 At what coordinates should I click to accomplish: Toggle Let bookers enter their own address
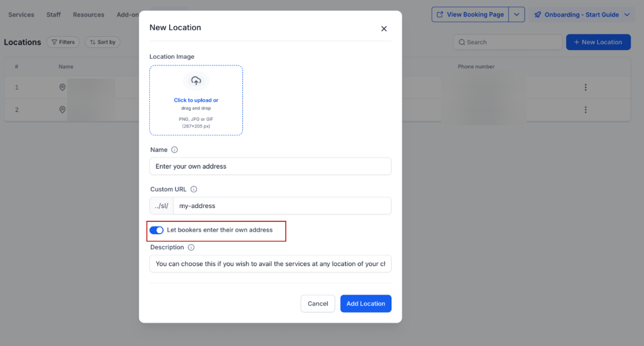click(x=156, y=230)
